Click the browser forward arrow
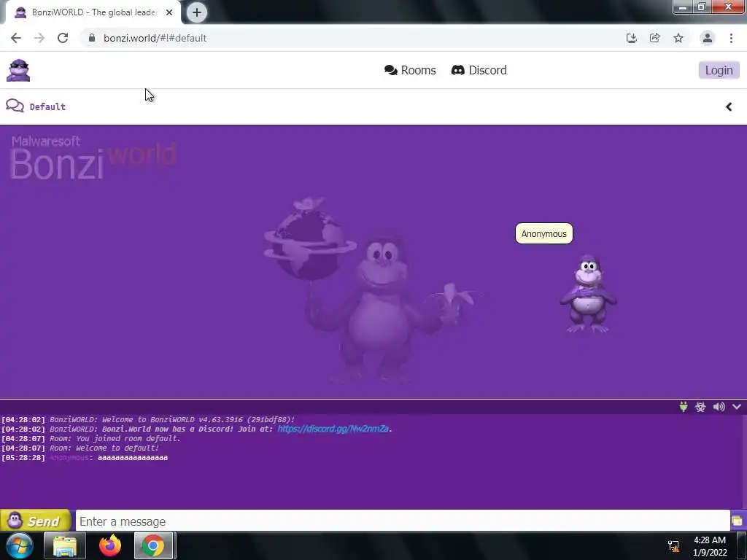747x560 pixels. point(39,38)
